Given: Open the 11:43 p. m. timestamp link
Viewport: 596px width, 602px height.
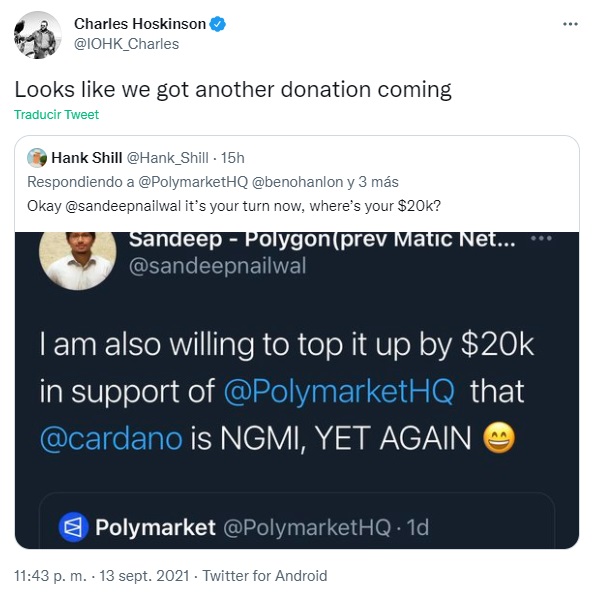Looking at the screenshot, I should 50,576.
